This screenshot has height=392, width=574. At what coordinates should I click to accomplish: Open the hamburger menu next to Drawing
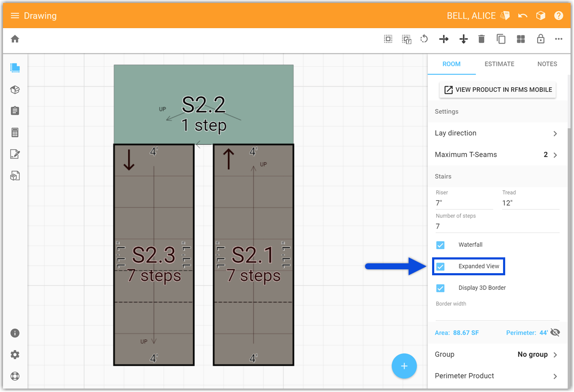pos(15,16)
